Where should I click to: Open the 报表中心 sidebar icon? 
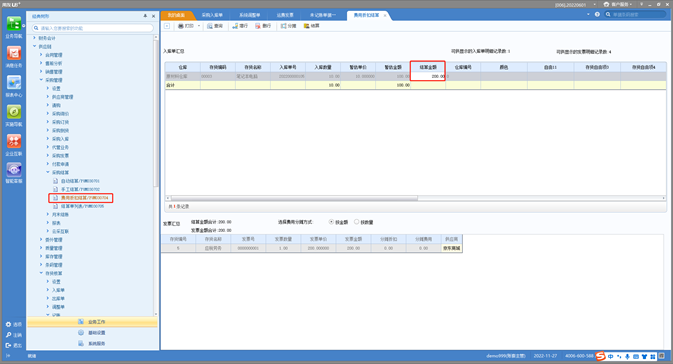coord(14,83)
